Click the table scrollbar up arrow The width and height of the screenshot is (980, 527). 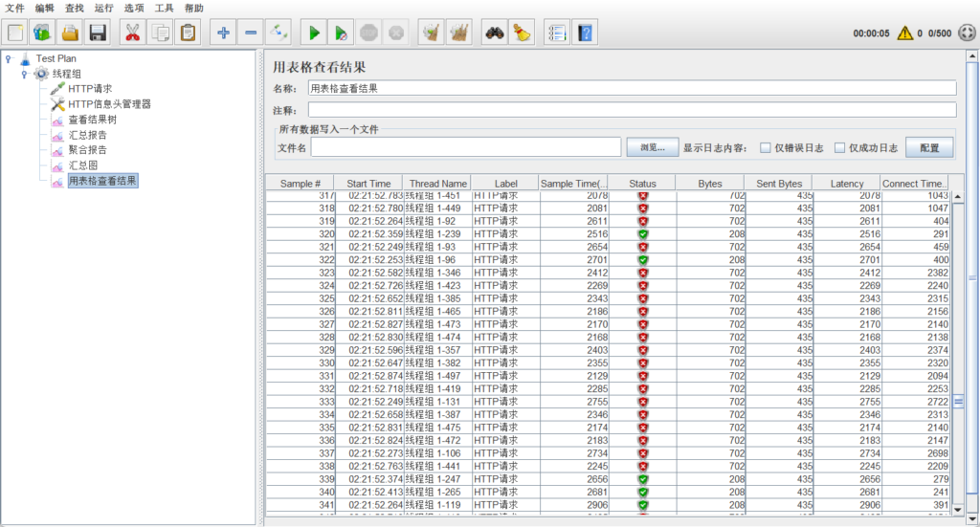tap(957, 197)
